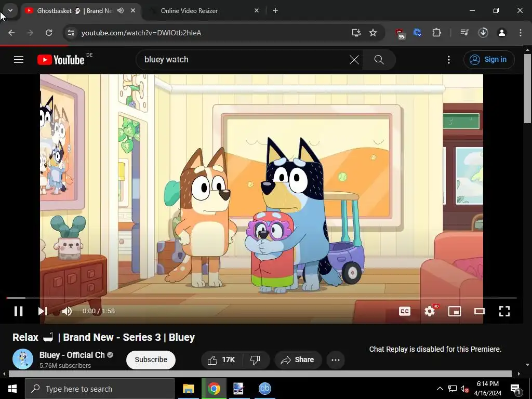
Task: Open Chrome from taskbar
Action: (214, 389)
